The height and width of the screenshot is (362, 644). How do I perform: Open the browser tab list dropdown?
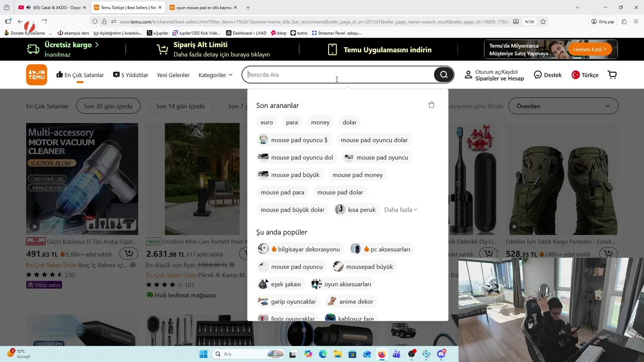point(577,8)
